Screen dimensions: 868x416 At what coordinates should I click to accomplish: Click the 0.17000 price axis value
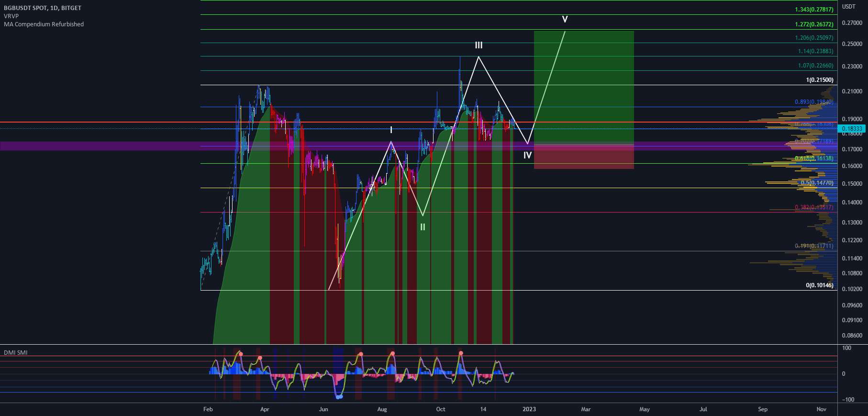[852, 149]
